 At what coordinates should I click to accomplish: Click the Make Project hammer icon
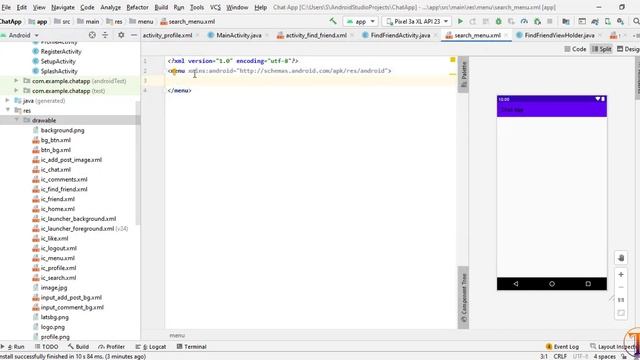point(333,21)
